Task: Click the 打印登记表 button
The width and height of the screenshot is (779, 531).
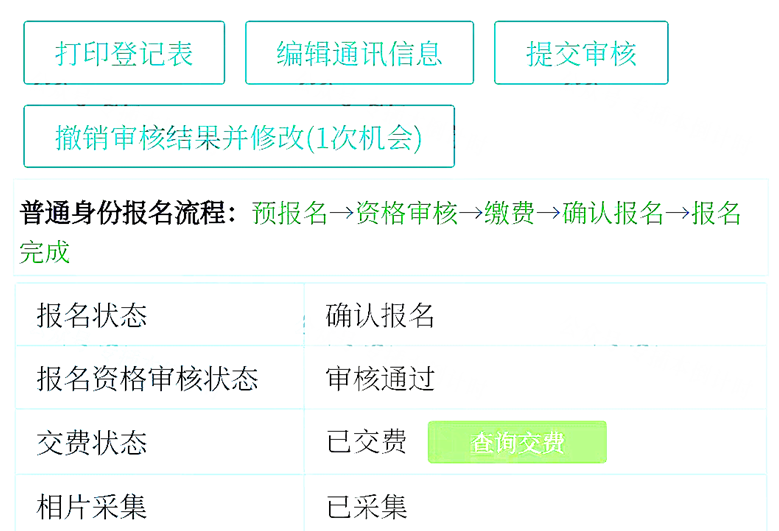Action: (x=124, y=53)
